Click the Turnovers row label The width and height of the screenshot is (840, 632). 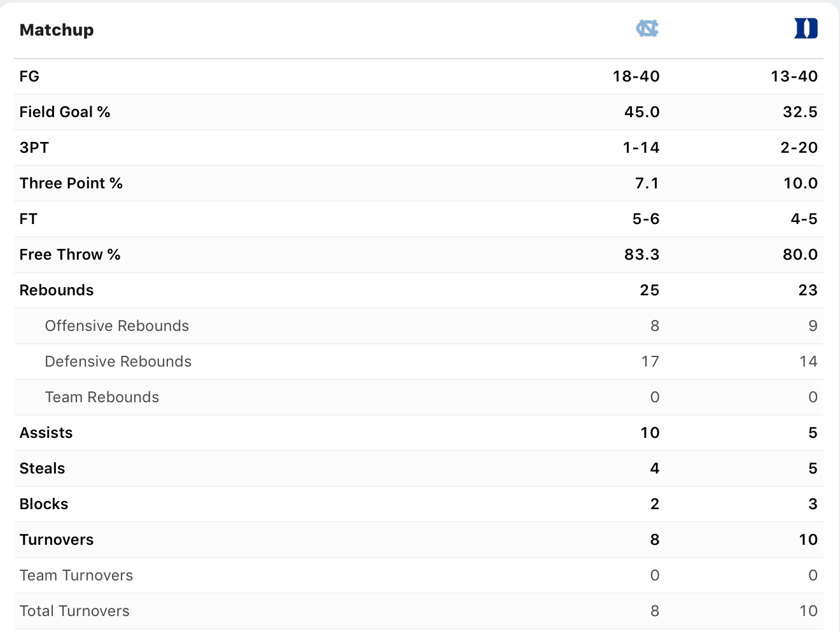[57, 540]
